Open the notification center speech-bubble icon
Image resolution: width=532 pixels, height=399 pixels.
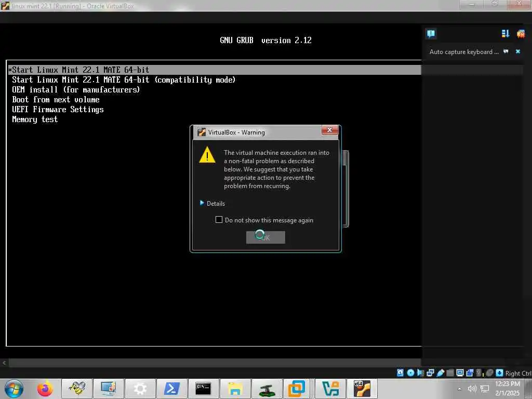click(x=431, y=33)
